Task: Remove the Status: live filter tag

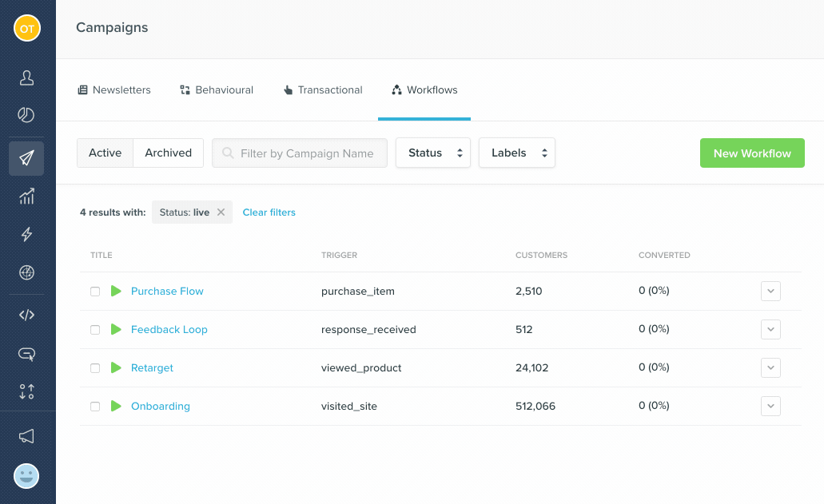Action: 221,212
